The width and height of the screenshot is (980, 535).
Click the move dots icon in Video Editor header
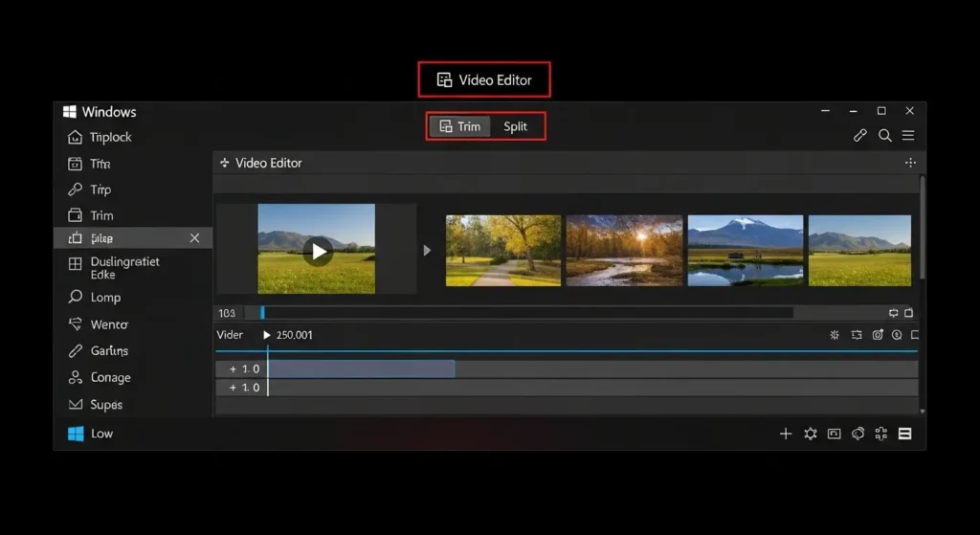coord(911,163)
